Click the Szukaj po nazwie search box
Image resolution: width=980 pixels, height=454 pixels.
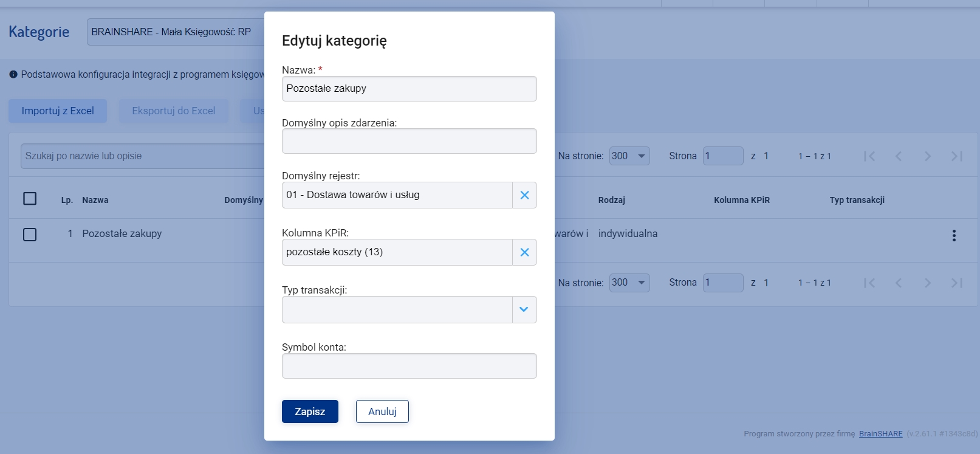click(143, 156)
